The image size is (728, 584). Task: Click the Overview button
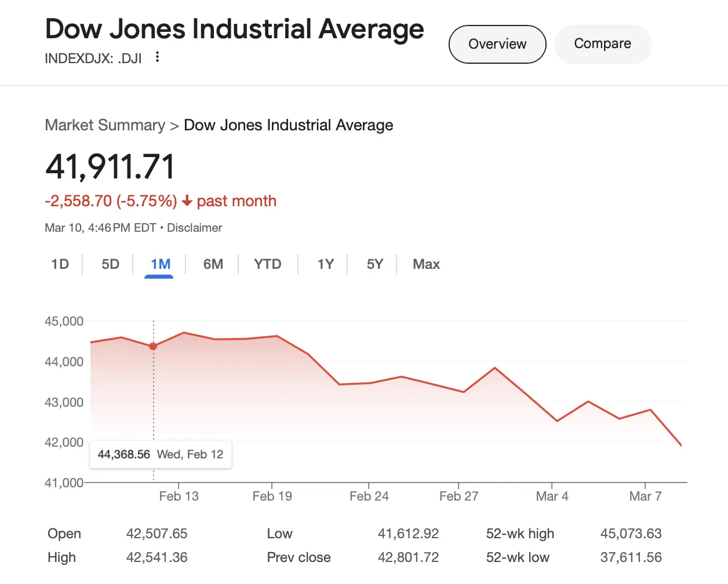(497, 44)
